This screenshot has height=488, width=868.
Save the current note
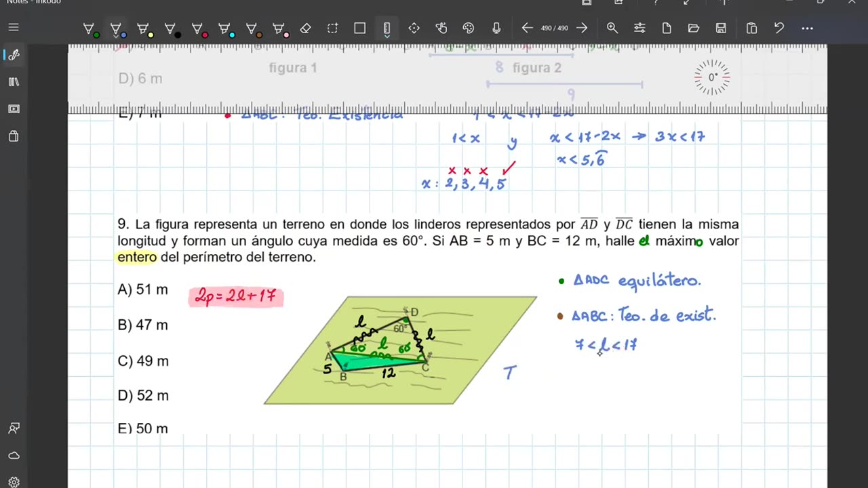721,28
